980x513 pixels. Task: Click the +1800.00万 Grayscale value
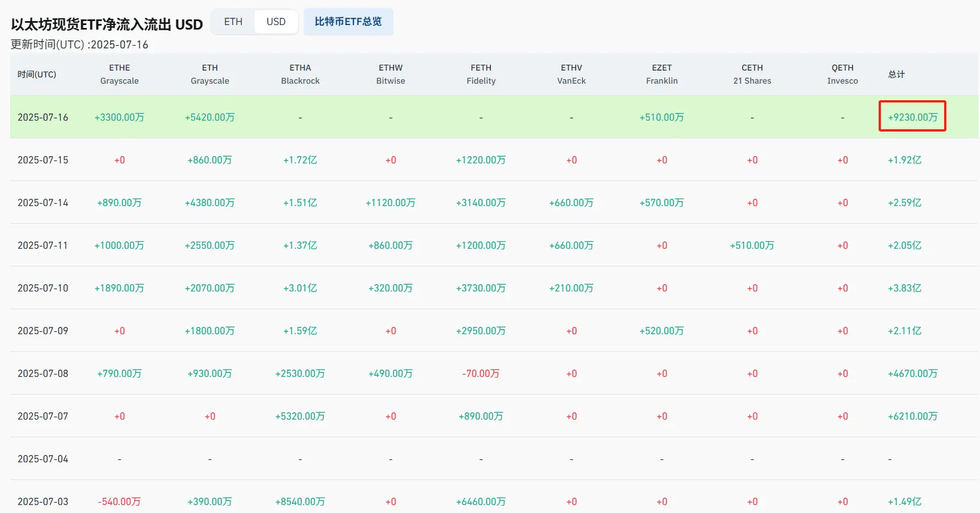(210, 331)
